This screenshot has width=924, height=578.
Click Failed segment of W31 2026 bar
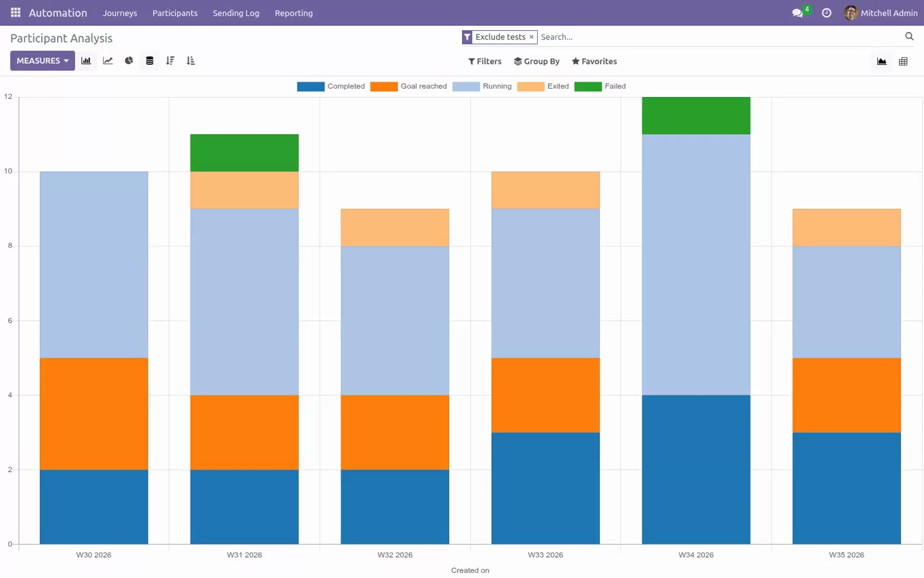(x=244, y=153)
